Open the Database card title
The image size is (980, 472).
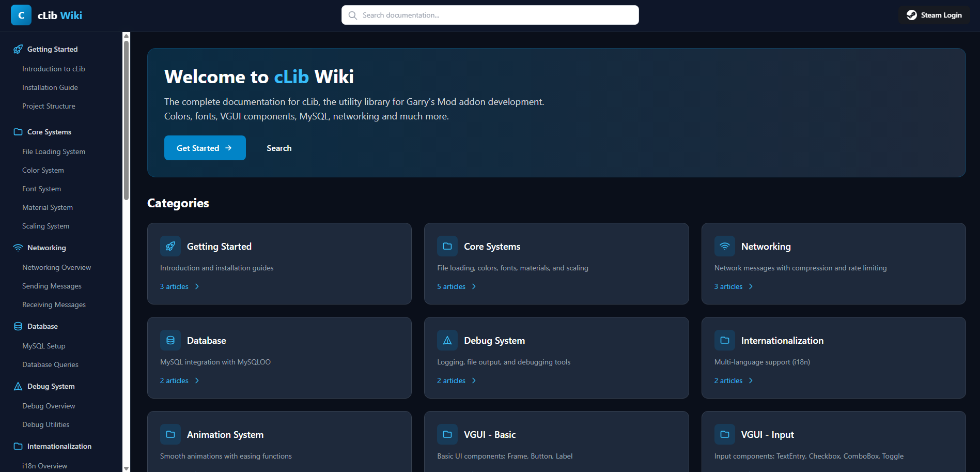[206, 341]
